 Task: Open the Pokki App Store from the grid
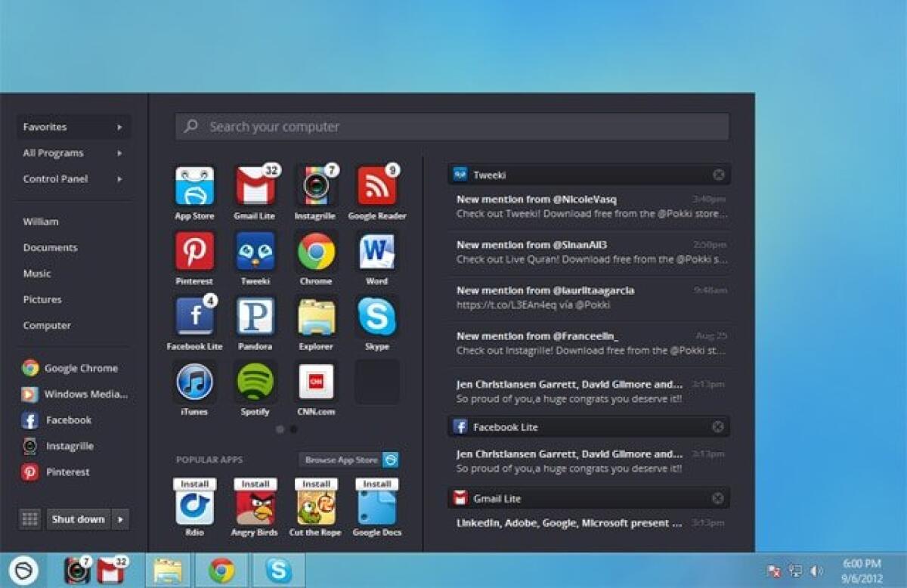click(x=194, y=185)
